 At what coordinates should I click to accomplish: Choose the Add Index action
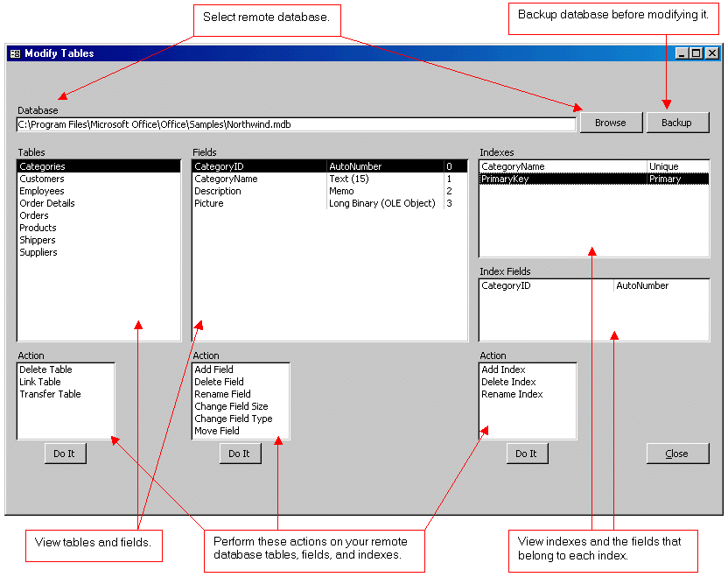[503, 369]
